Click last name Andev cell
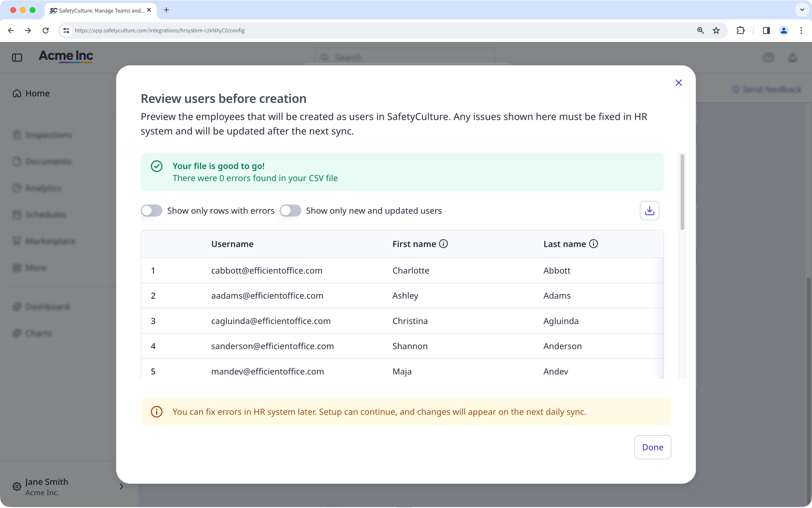 (556, 371)
